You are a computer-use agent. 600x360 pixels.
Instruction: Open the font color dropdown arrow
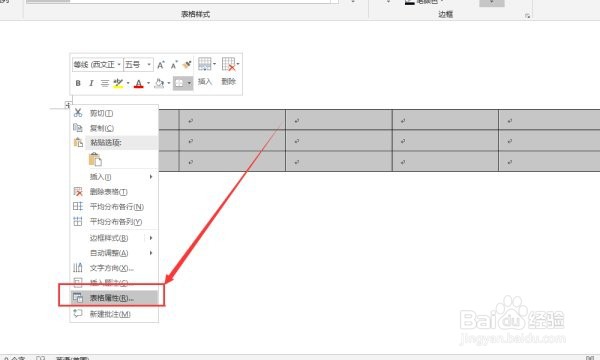coord(148,83)
